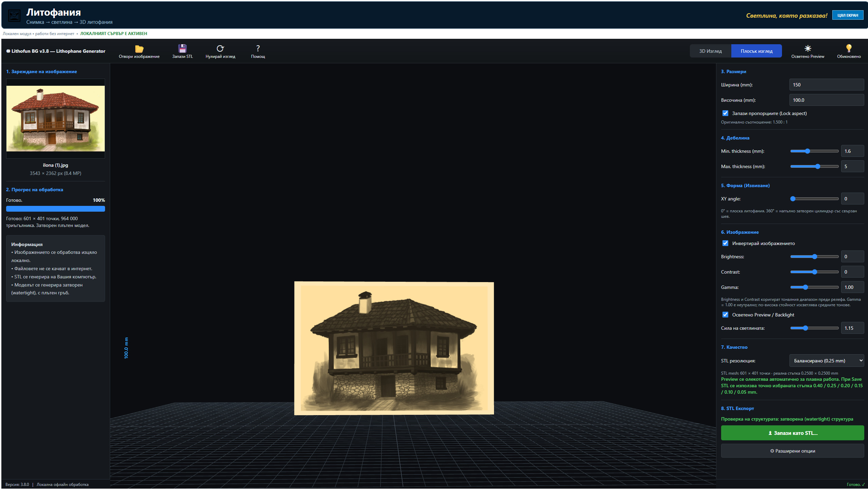Screen dimensions: 868x490
Task: Click the Save STL floppy disk icon
Action: pyautogui.click(x=182, y=48)
